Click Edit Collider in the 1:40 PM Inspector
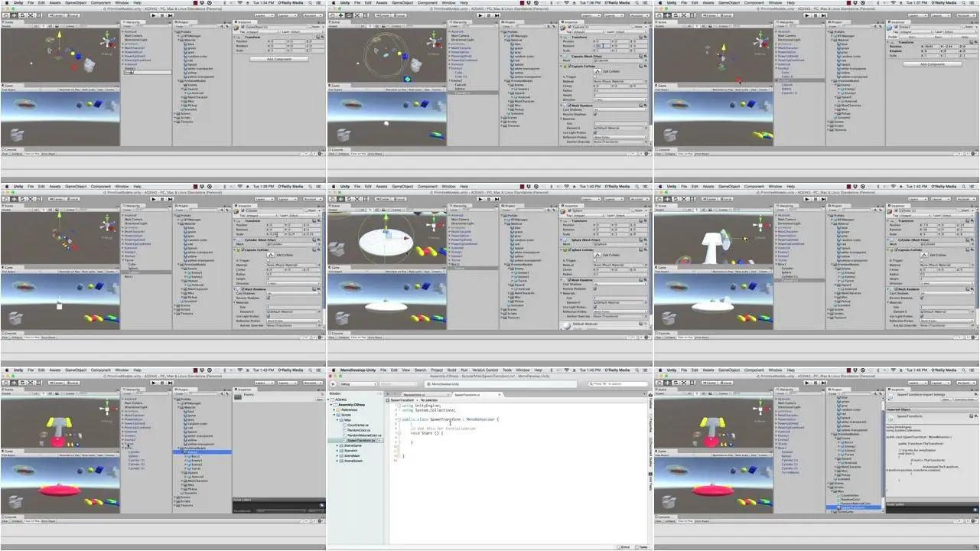 pyautogui.click(x=597, y=255)
